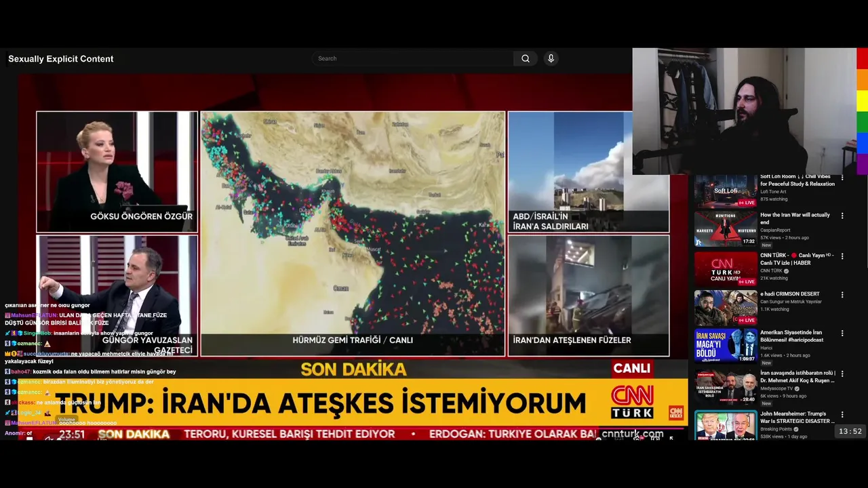The height and width of the screenshot is (488, 868).
Task: Click the Hürmüz Gemi Trafiği map panel
Action: point(353,234)
